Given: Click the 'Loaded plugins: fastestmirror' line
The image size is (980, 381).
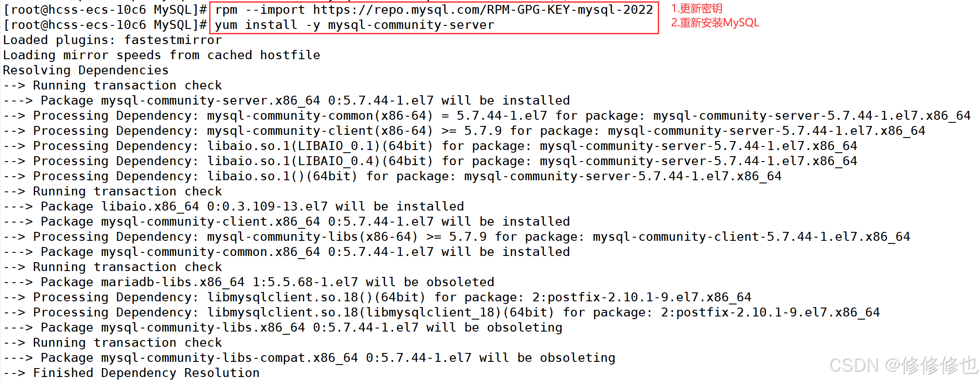Looking at the screenshot, I should (x=112, y=40).
